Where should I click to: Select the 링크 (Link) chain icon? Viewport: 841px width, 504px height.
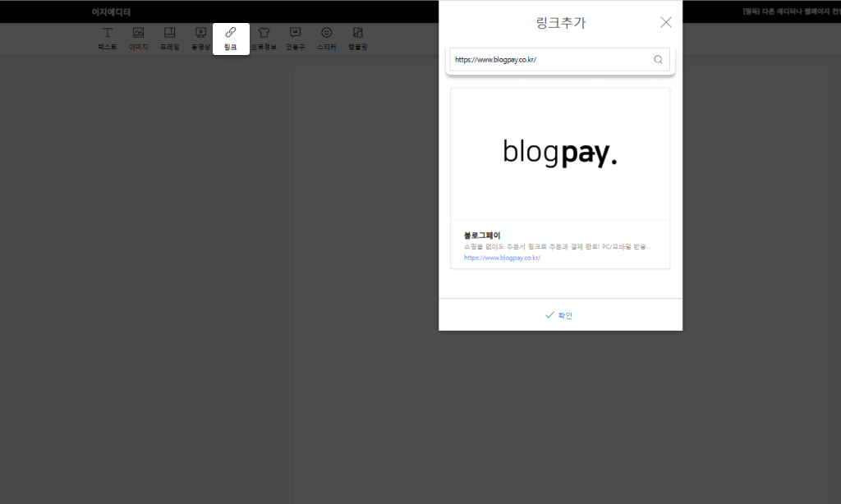pyautogui.click(x=231, y=33)
